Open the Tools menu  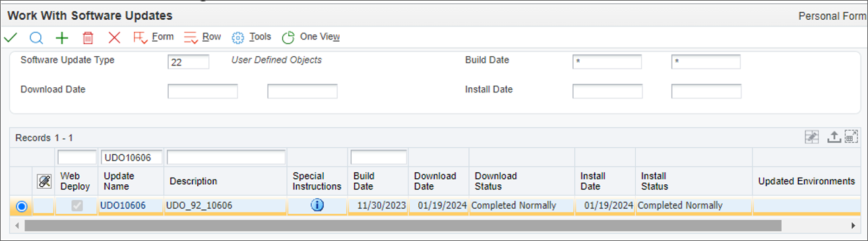coord(251,37)
